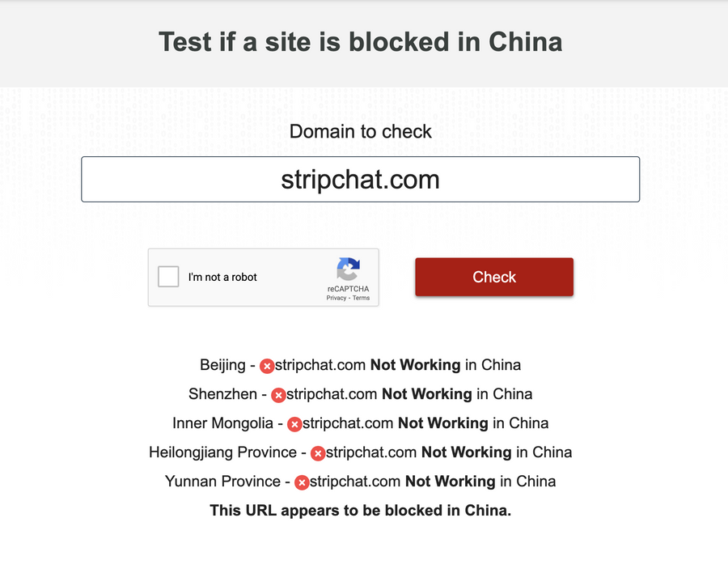
Task: Click the red X icon beside Beijing result
Action: 266,367
